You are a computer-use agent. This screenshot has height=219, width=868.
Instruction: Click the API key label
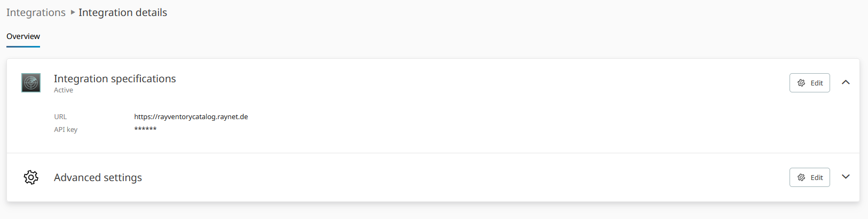point(66,129)
